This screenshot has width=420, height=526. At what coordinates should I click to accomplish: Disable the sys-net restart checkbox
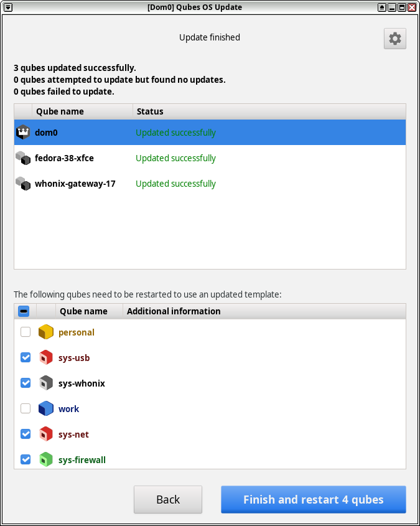click(x=26, y=434)
